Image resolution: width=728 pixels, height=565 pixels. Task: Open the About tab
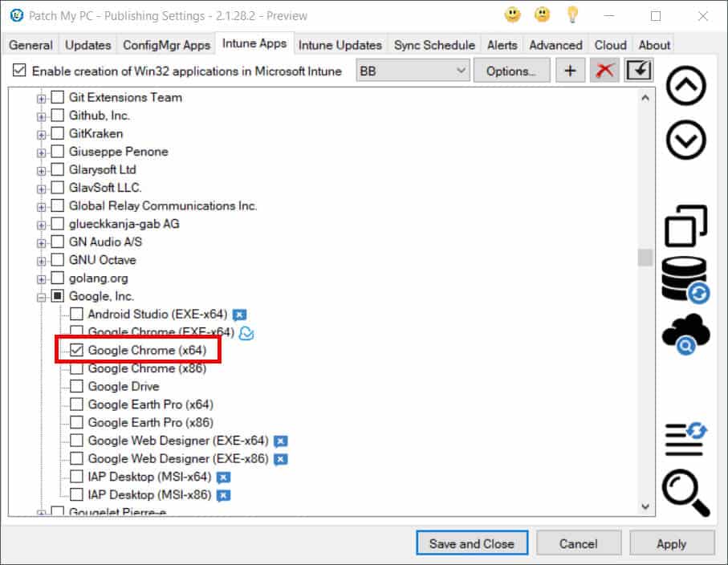(x=654, y=45)
